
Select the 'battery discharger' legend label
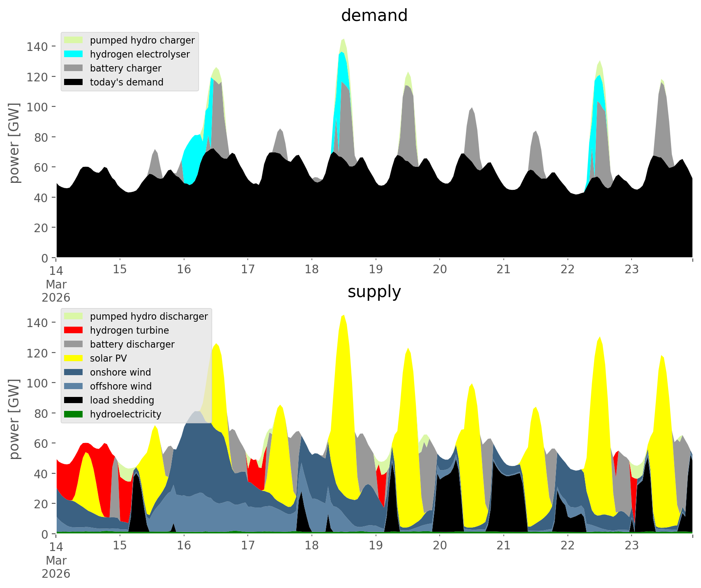[x=132, y=344]
